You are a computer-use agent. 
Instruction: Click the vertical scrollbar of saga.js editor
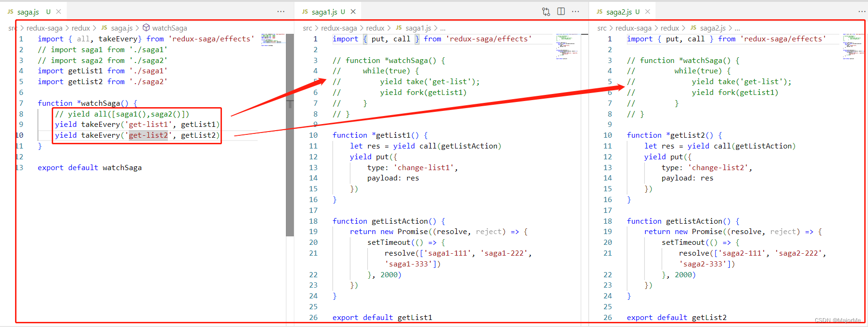click(290, 135)
